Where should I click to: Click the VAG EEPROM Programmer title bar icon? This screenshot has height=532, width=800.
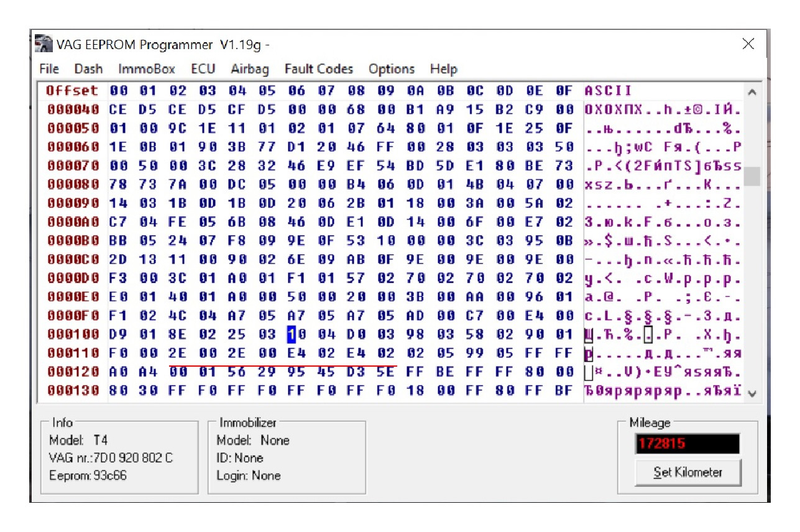point(44,44)
